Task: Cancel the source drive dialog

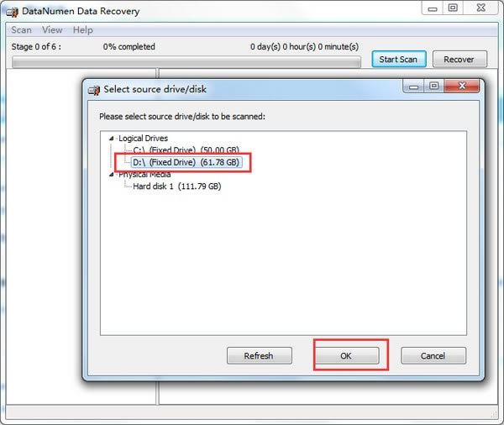Action: click(433, 355)
